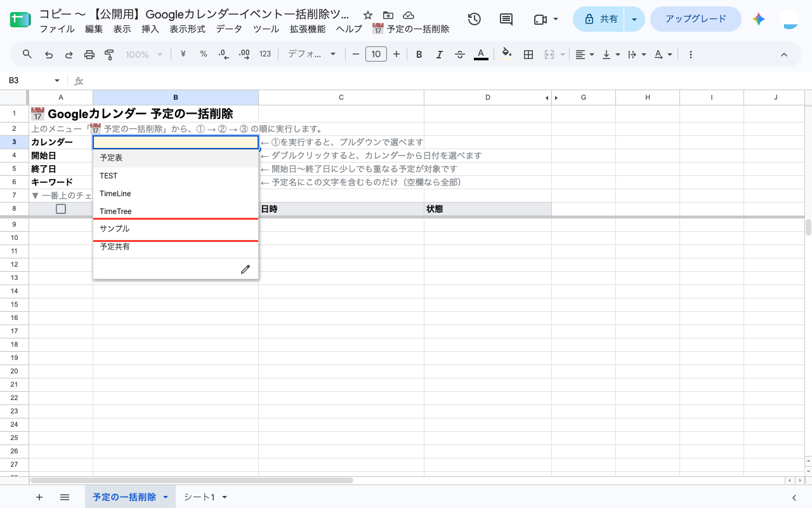Open シート1 tab menu arrow
812x508 pixels.
point(224,497)
